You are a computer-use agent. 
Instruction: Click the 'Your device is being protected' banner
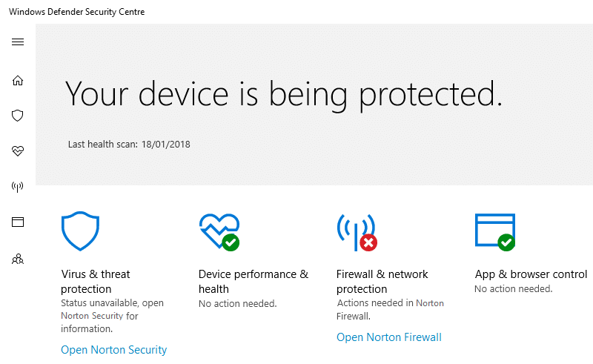point(283,94)
